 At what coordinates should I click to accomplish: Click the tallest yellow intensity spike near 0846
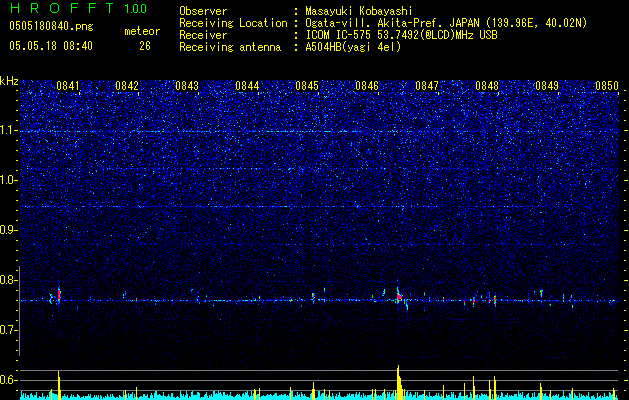coord(398,382)
